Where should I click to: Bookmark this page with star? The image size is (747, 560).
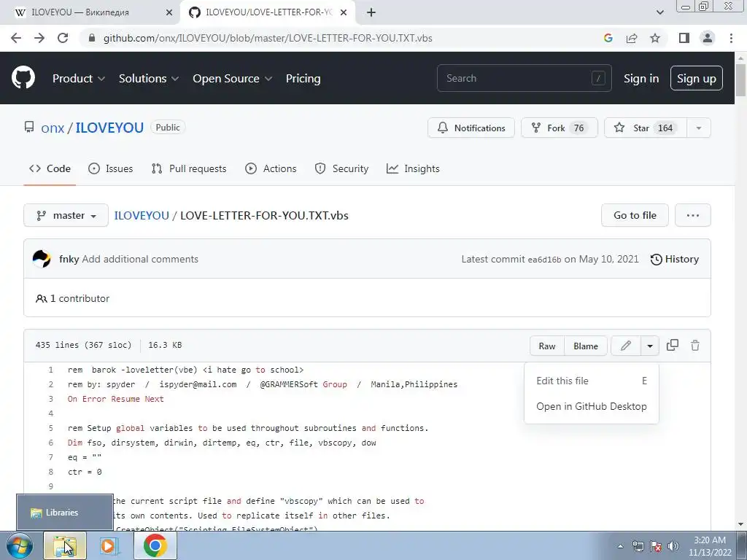coord(655,38)
